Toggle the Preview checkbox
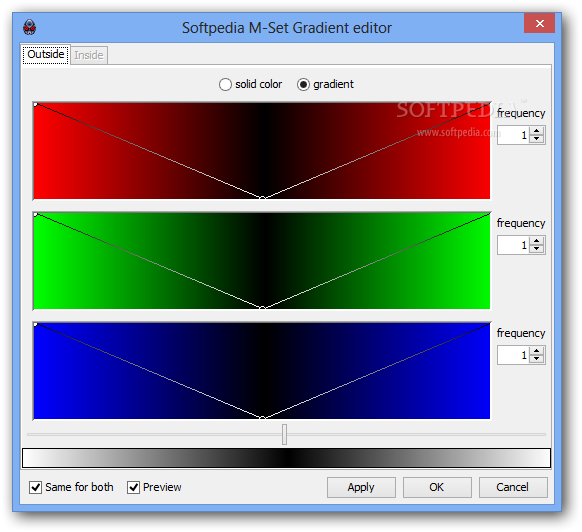 [133, 487]
